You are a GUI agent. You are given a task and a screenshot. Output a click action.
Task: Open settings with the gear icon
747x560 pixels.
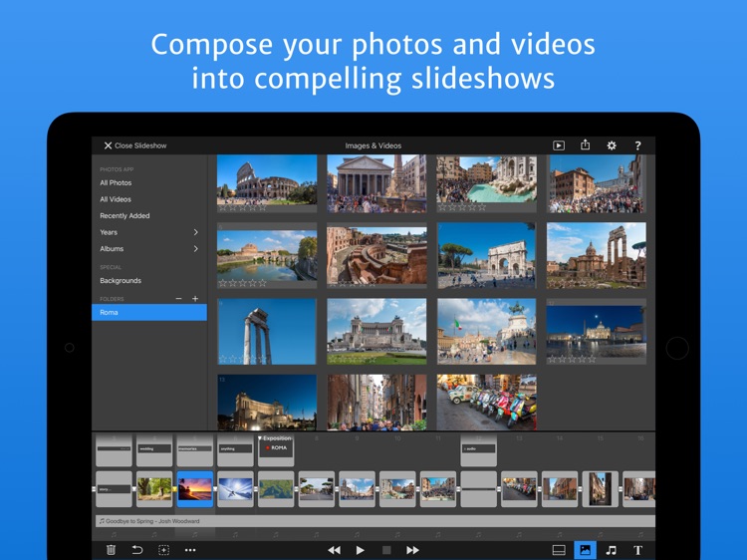point(612,145)
